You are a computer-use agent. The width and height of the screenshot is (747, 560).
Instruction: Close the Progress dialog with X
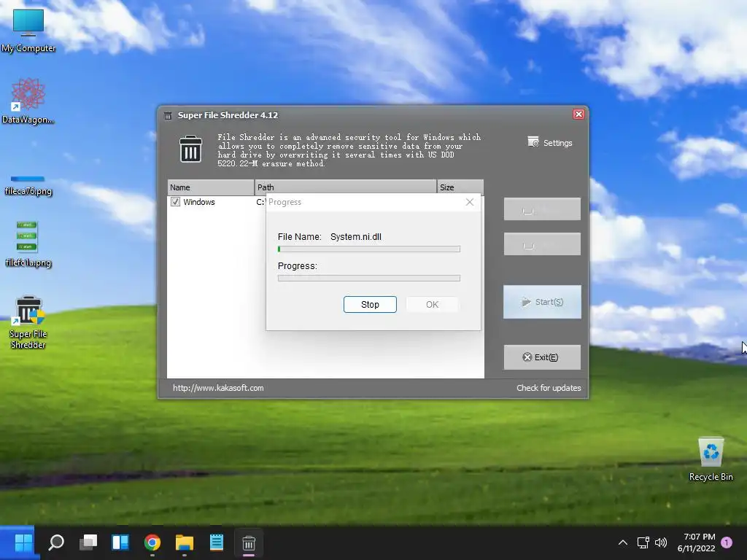click(470, 202)
